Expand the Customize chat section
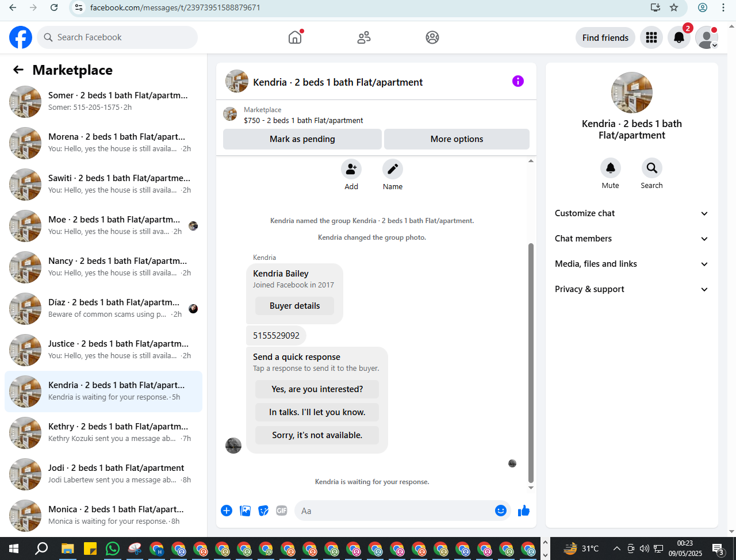 point(632,213)
